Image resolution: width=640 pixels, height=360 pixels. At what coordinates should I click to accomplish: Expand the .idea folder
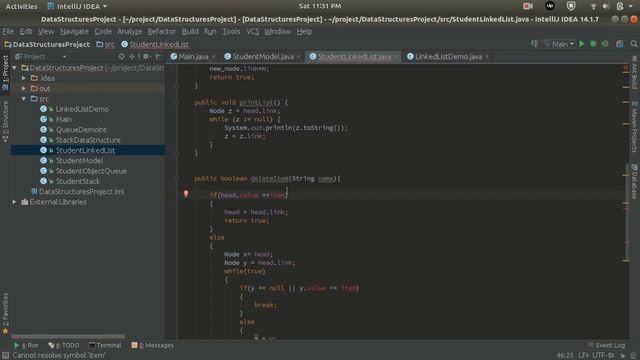click(24, 78)
